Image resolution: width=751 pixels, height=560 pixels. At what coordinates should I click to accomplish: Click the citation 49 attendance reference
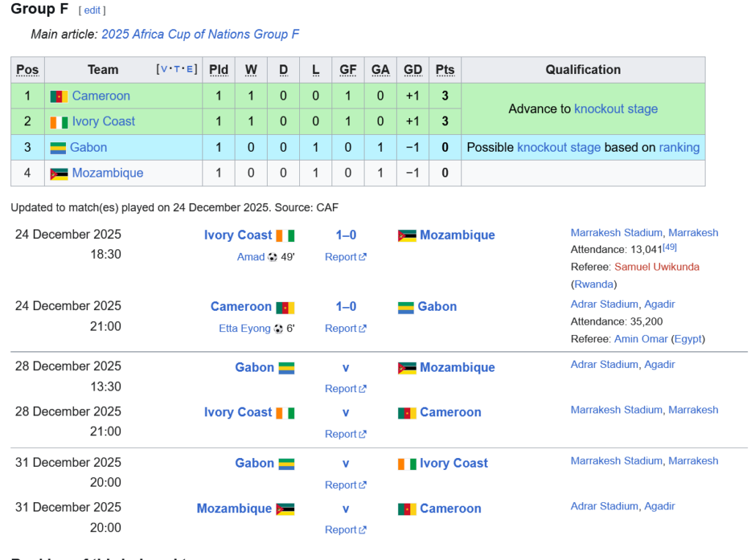pos(670,247)
